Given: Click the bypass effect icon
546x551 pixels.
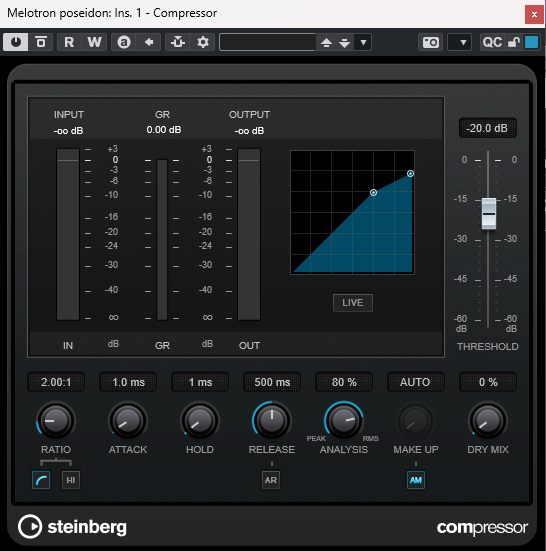Looking at the screenshot, I should coord(41,42).
